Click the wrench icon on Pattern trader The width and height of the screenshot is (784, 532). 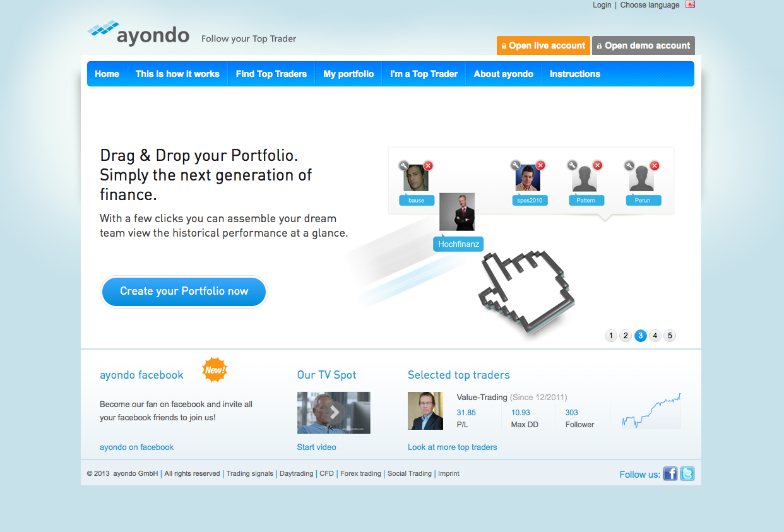click(x=573, y=165)
